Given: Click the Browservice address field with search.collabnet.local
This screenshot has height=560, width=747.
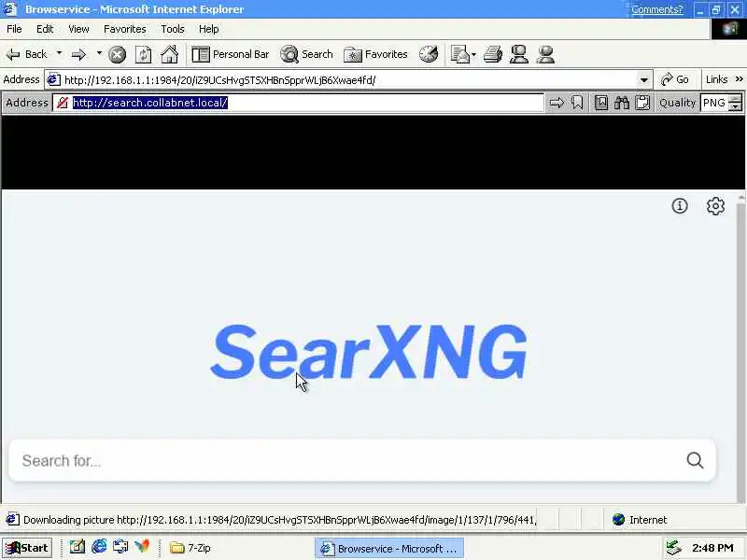Looking at the screenshot, I should click(x=306, y=103).
